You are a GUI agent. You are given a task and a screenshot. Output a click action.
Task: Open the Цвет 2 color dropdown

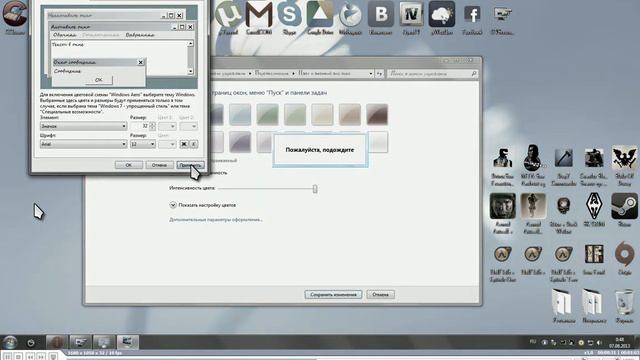pyautogui.click(x=189, y=126)
